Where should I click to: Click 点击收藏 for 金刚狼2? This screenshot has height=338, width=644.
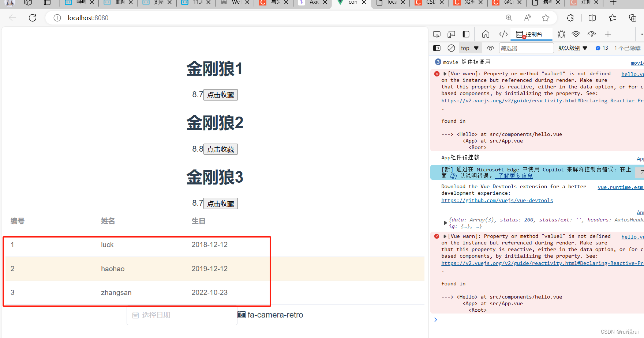[221, 149]
